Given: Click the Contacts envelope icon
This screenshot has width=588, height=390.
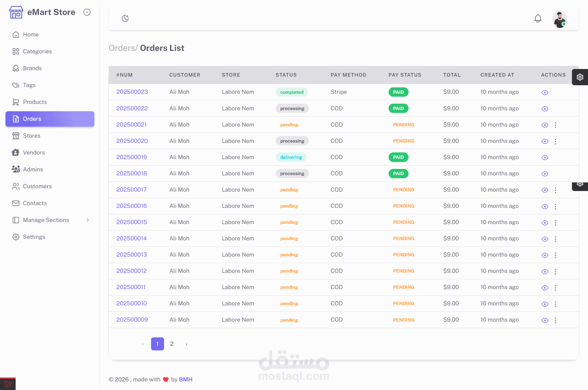Looking at the screenshot, I should coord(16,203).
